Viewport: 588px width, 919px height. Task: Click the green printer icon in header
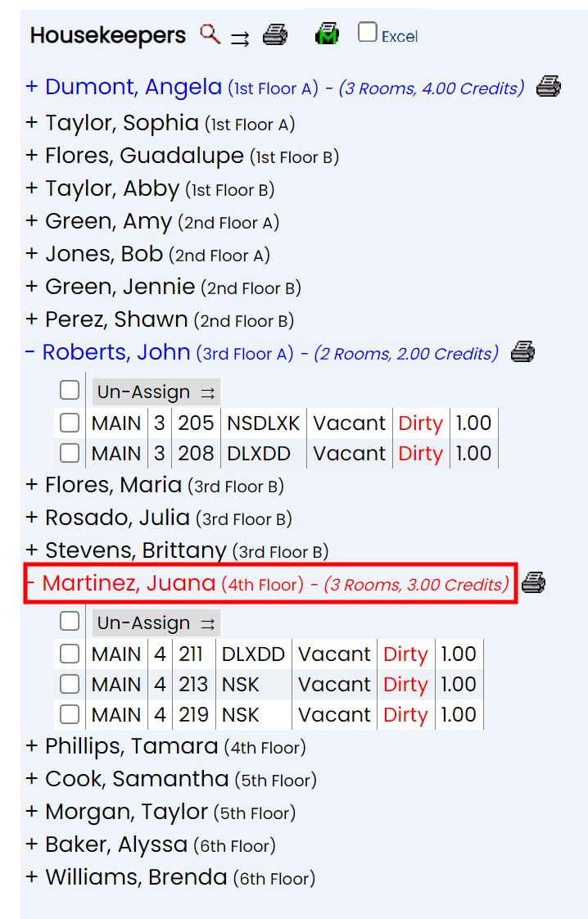[327, 34]
